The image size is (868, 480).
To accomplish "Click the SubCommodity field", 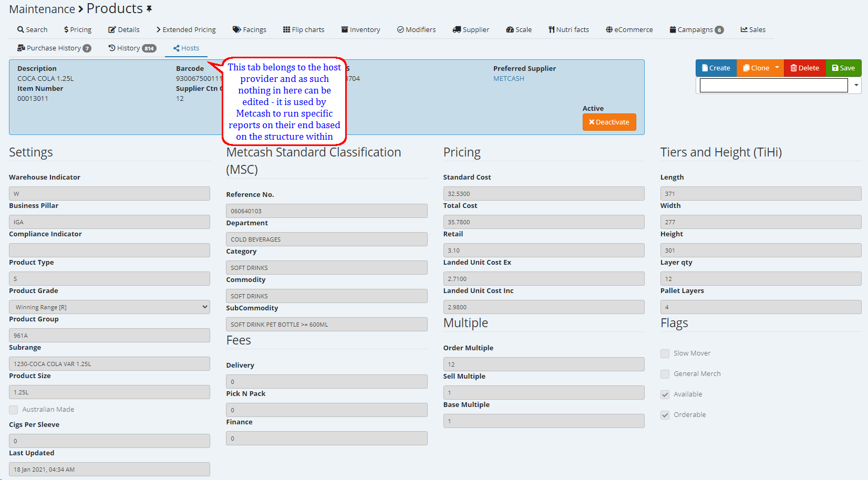I will (327, 325).
